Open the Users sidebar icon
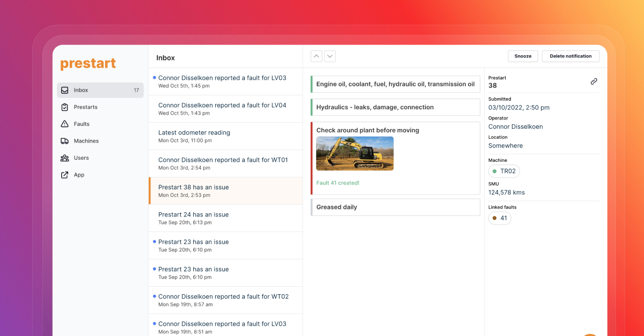Screen dimensions: 644x336 click(x=65, y=158)
